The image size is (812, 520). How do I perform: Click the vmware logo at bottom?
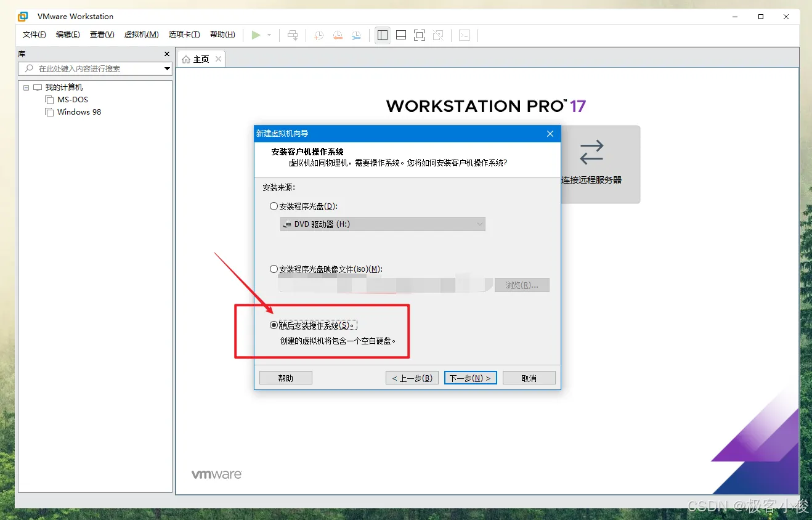(217, 474)
